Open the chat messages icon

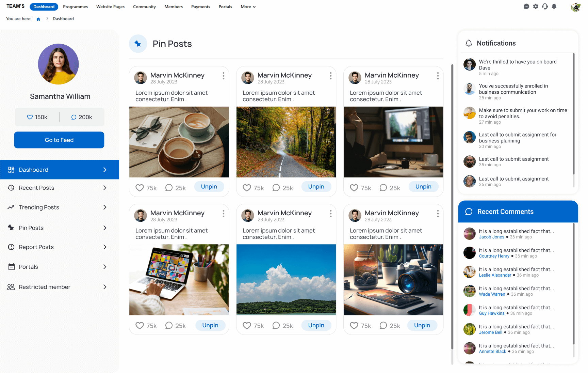coord(526,6)
